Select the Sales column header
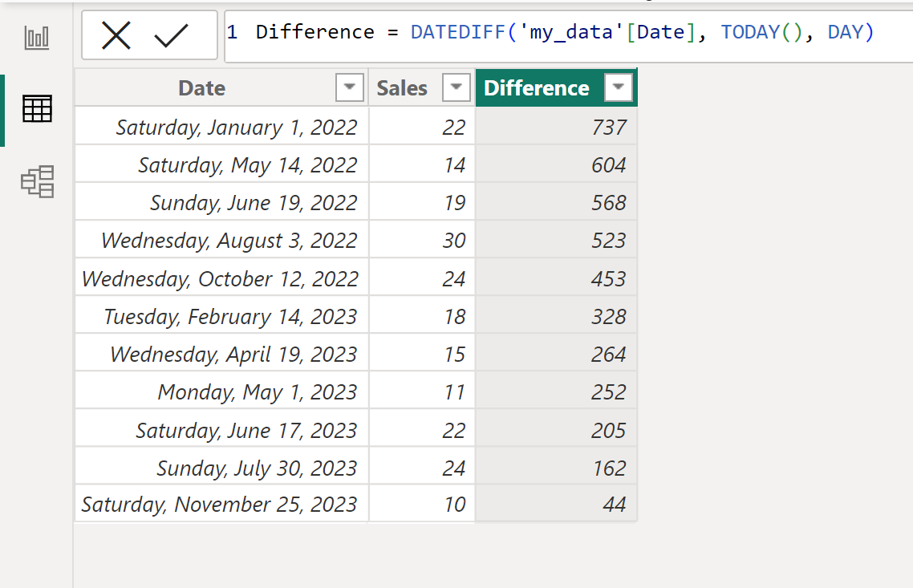This screenshot has height=588, width=913. pyautogui.click(x=402, y=87)
